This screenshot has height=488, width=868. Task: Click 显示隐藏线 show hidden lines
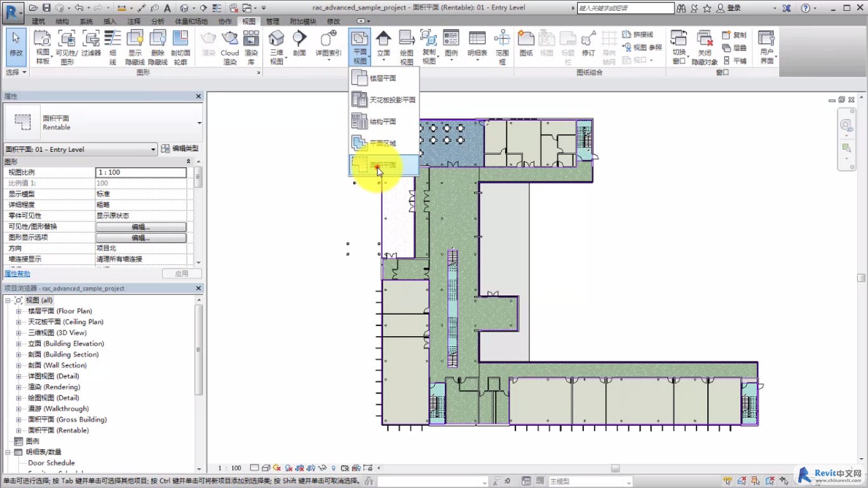[x=135, y=47]
